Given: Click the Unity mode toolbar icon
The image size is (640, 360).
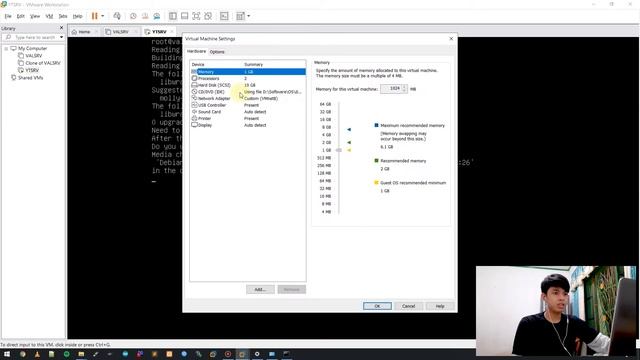Looking at the screenshot, I should [208, 16].
